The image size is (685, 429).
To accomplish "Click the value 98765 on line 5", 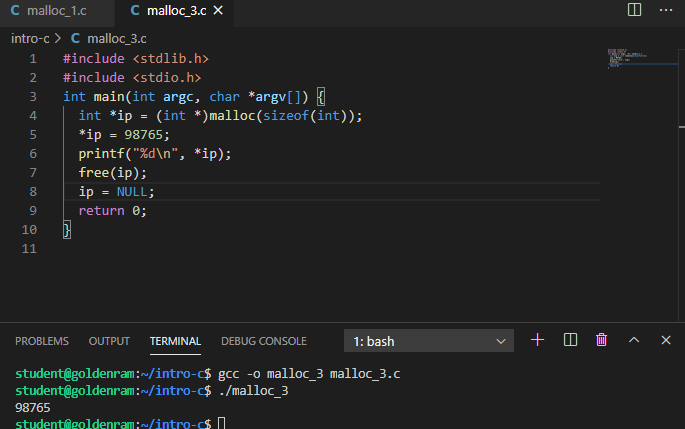I will tap(143, 135).
